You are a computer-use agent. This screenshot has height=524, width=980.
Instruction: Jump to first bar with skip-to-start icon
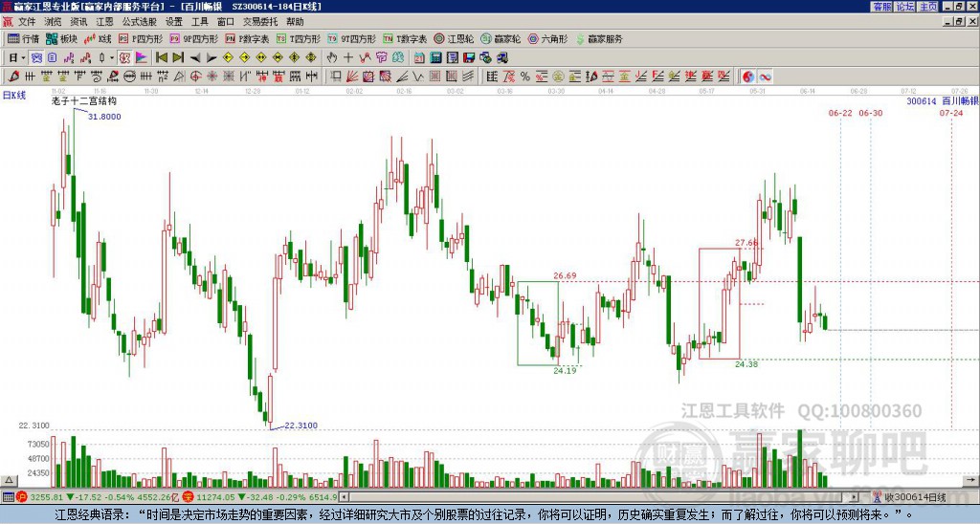tap(162, 58)
